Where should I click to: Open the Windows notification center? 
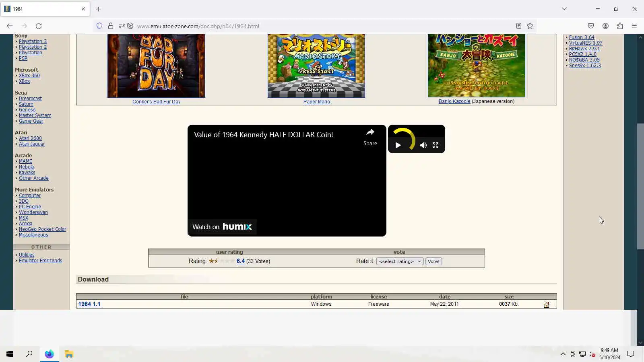(x=631, y=354)
